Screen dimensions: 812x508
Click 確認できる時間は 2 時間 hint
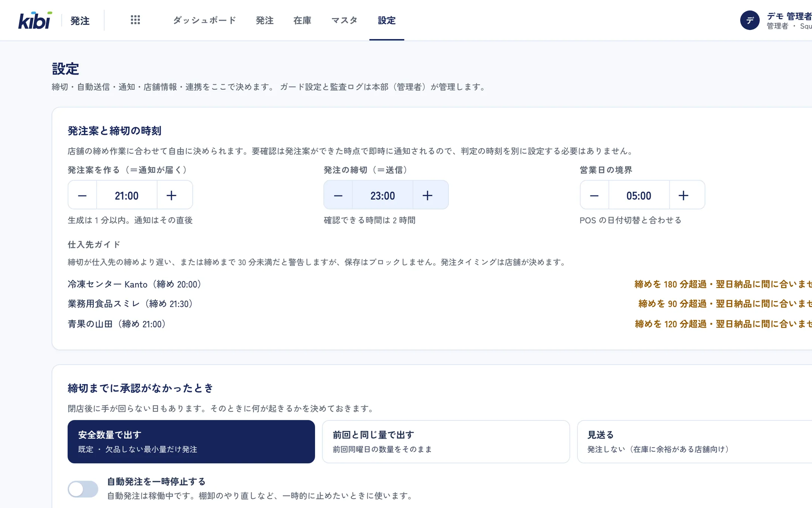pyautogui.click(x=370, y=220)
